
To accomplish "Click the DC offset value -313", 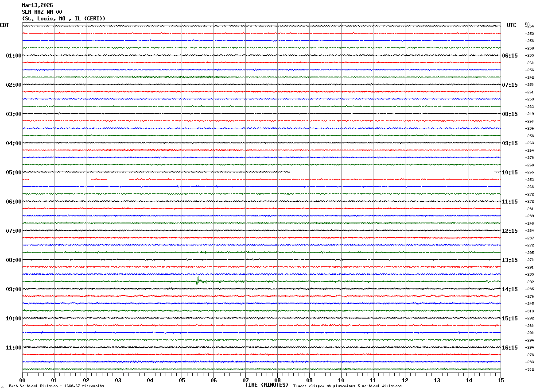I will 529,311.
